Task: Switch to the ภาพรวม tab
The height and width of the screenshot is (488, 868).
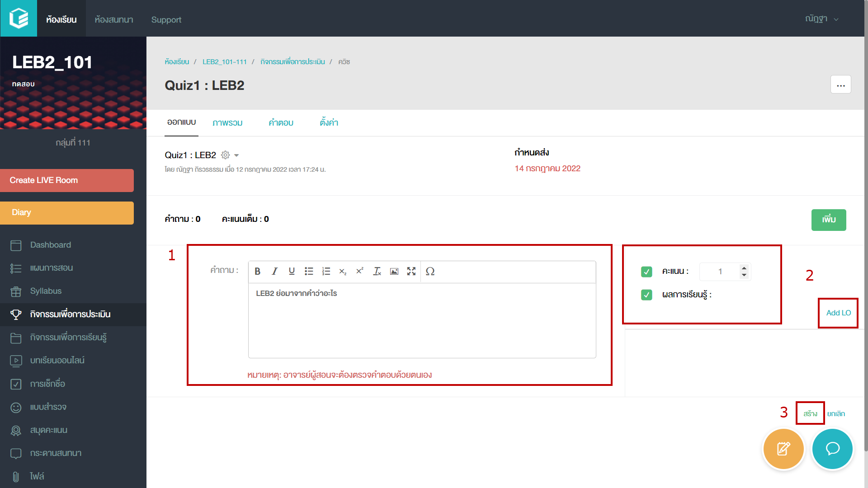Action: pos(227,123)
